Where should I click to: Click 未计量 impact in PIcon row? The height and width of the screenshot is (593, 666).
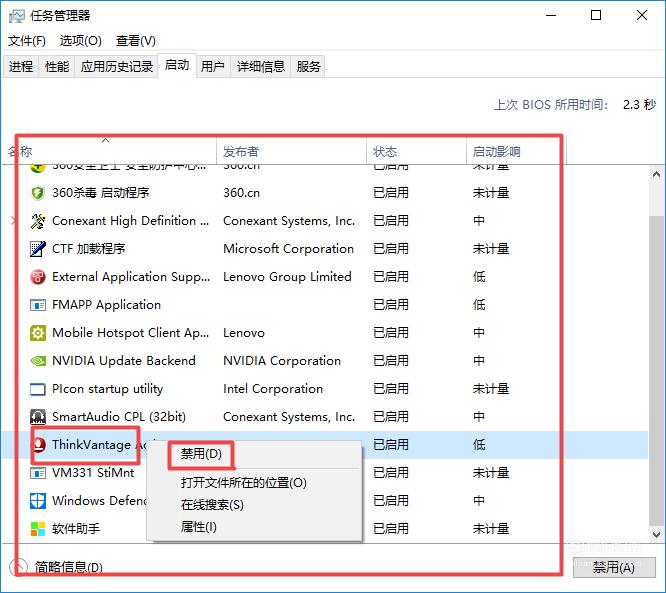491,389
